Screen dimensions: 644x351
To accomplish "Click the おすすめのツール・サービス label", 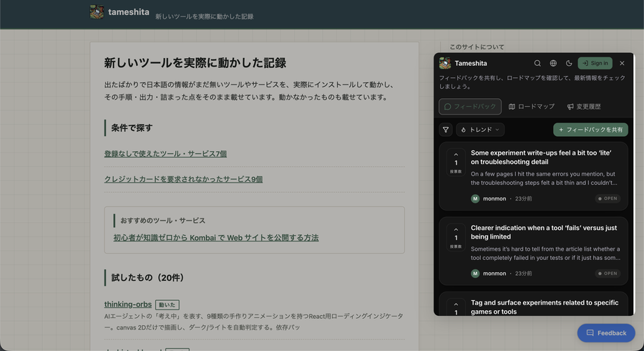I will click(x=162, y=221).
